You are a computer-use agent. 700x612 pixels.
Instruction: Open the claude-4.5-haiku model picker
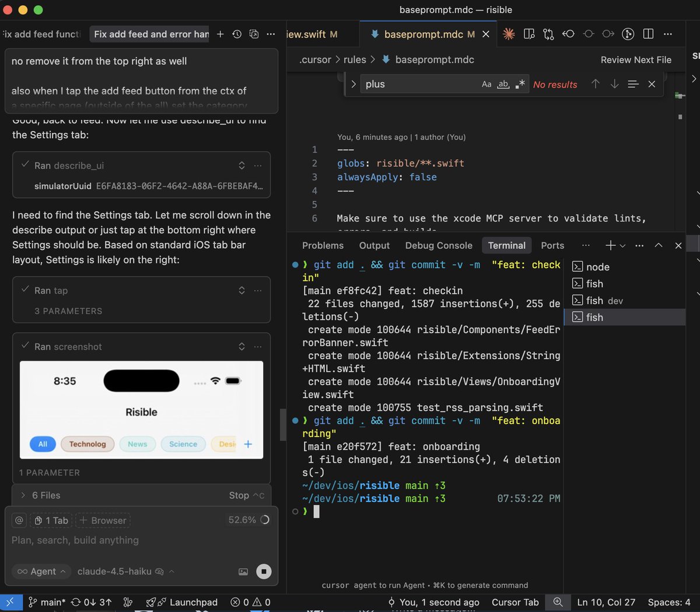coord(125,571)
